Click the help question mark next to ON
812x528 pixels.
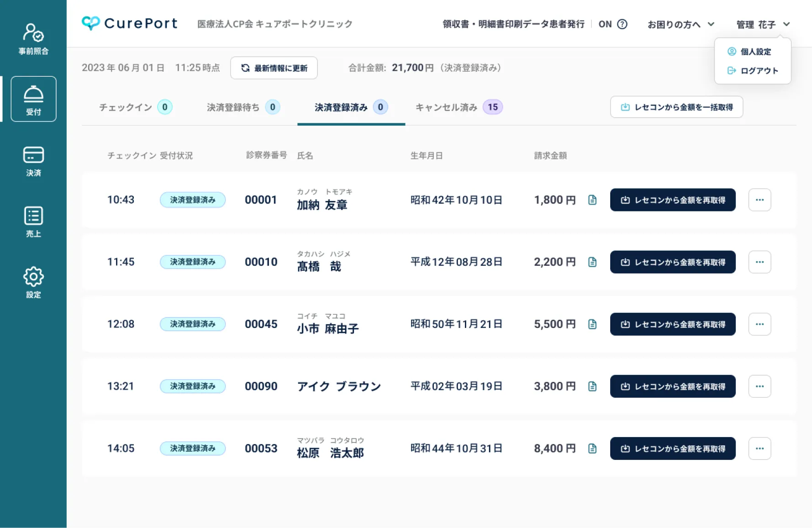coord(622,24)
